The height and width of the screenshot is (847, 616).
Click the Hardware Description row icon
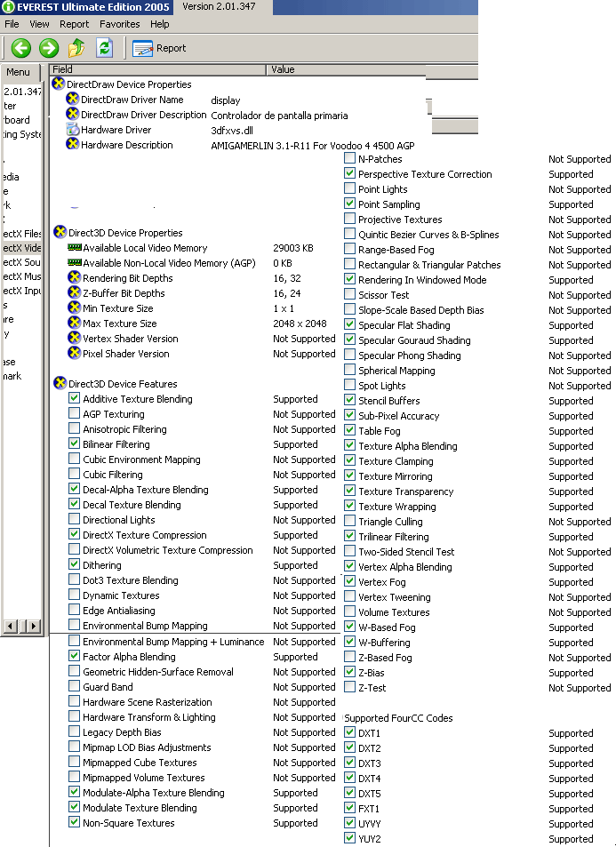[72, 144]
